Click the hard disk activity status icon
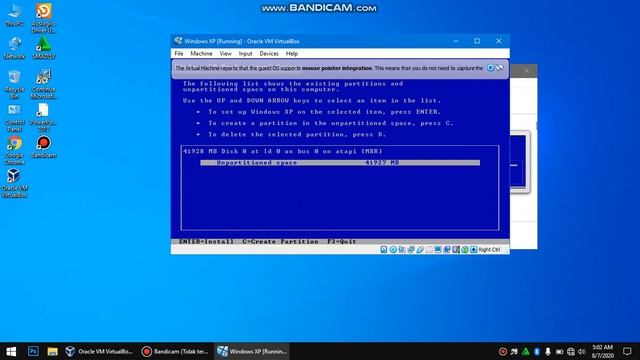The image size is (640, 360). [384, 249]
